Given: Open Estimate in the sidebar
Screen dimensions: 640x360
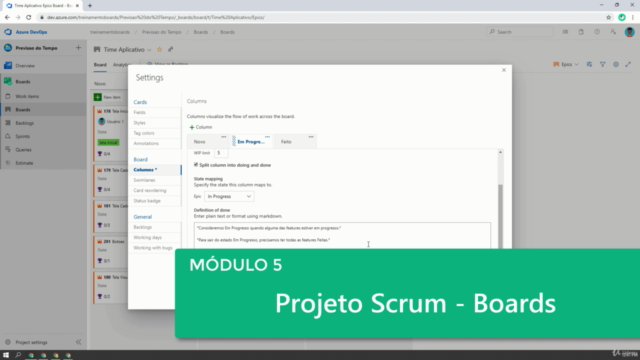Looking at the screenshot, I should (x=24, y=163).
